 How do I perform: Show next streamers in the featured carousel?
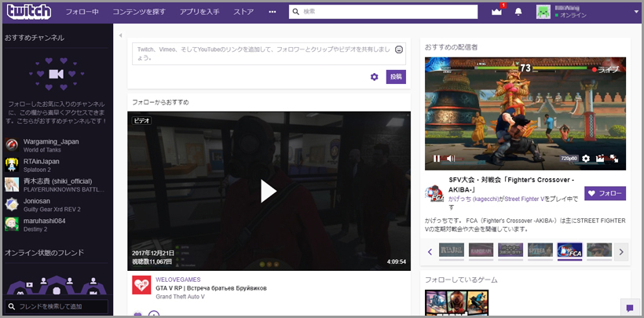(x=620, y=252)
